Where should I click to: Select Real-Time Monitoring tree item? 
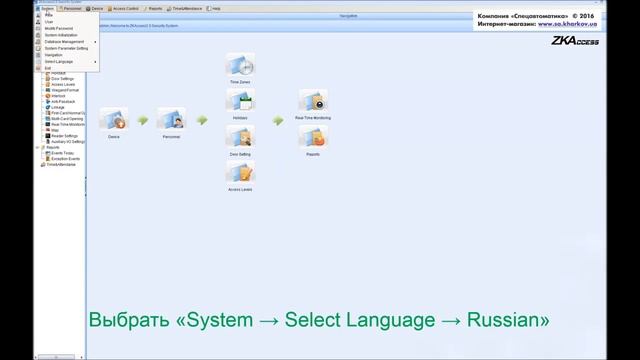[x=68, y=124]
